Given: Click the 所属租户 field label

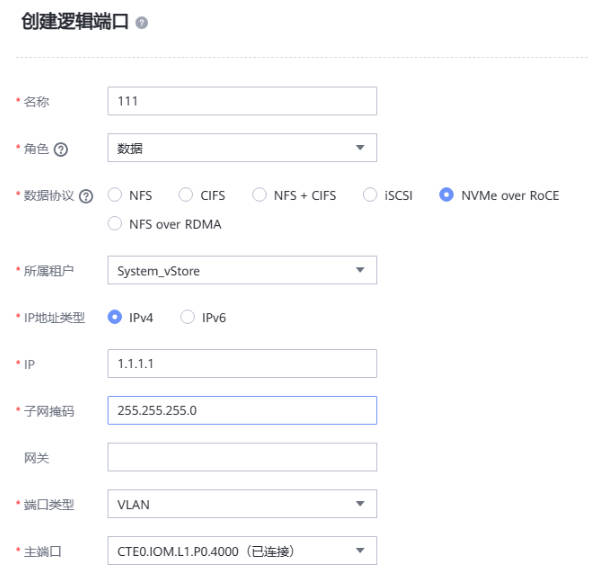Looking at the screenshot, I should pos(49,271).
